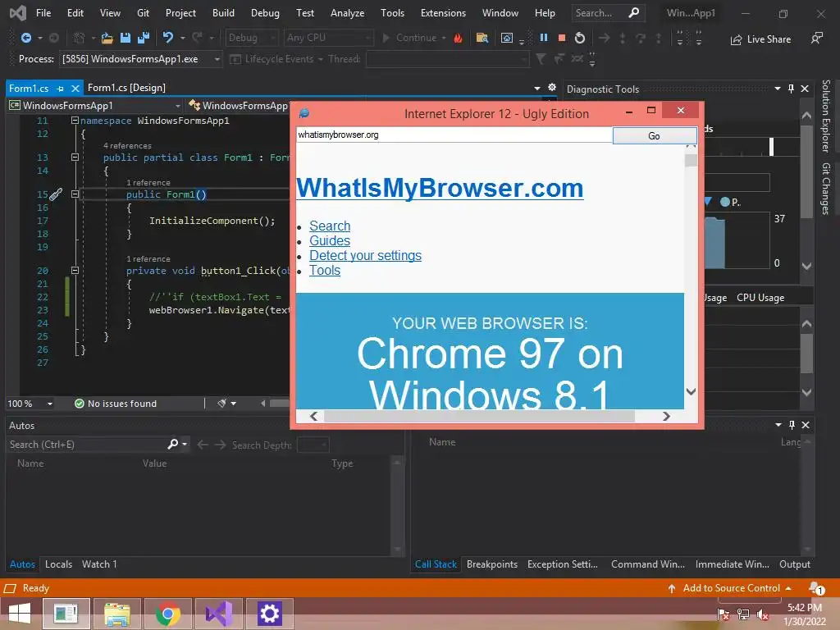Click the Hot Reload flame icon
This screenshot has height=630, width=840.
tap(458, 38)
